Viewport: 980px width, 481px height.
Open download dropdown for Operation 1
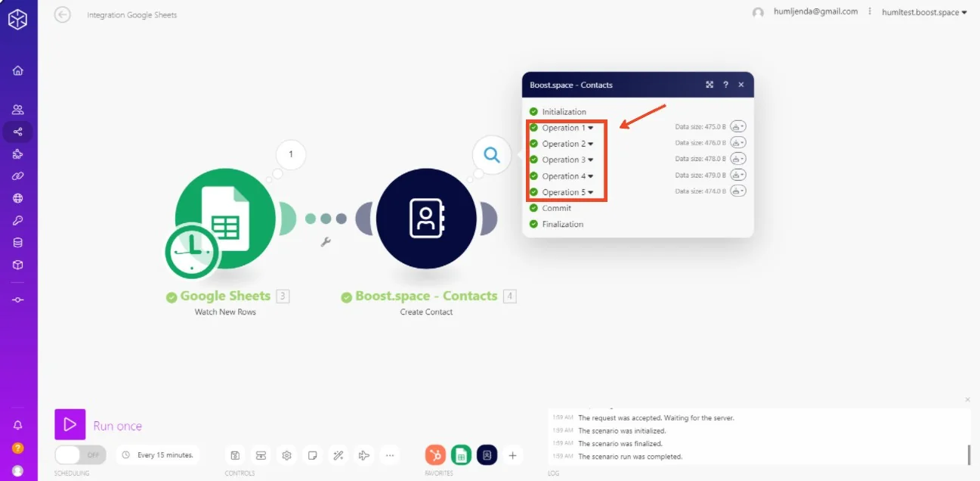click(738, 127)
